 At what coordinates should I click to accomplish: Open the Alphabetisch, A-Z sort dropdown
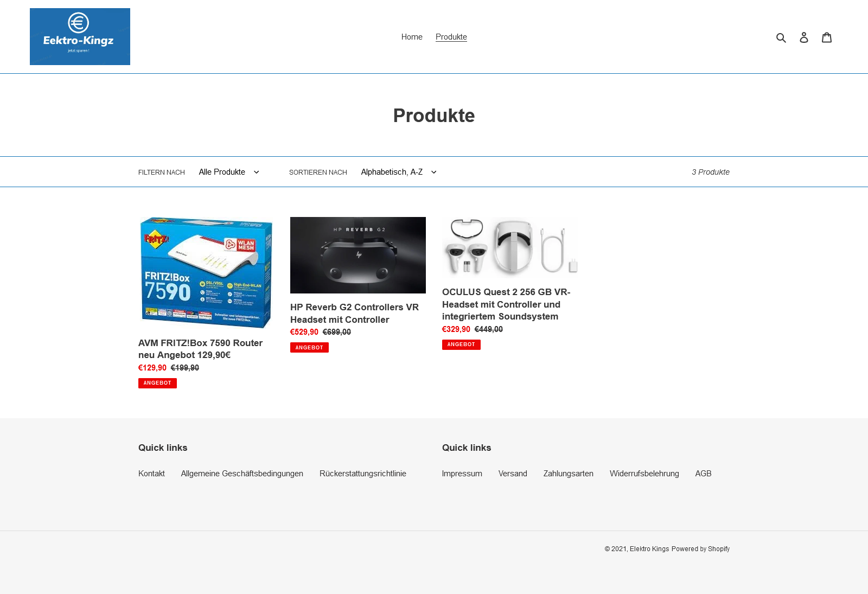pos(399,172)
